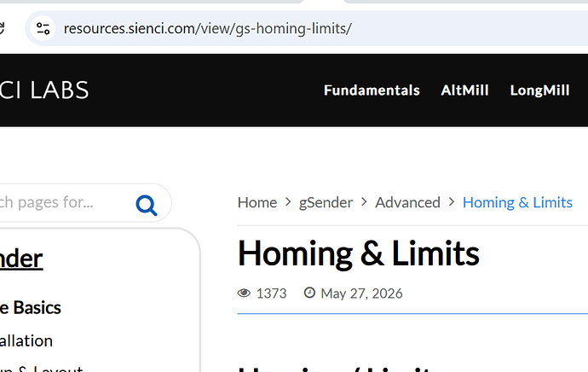This screenshot has width=588, height=372.
Task: Click the date May 27, 2026
Action: click(x=361, y=294)
